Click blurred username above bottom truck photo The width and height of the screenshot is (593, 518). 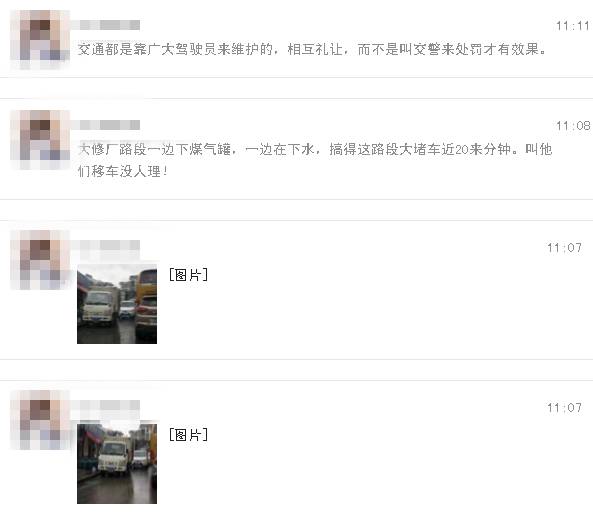point(106,405)
